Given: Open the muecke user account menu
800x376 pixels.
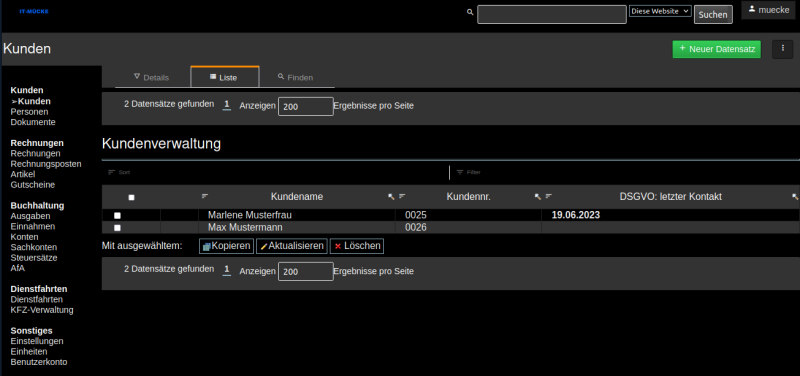Looking at the screenshot, I should [x=768, y=10].
